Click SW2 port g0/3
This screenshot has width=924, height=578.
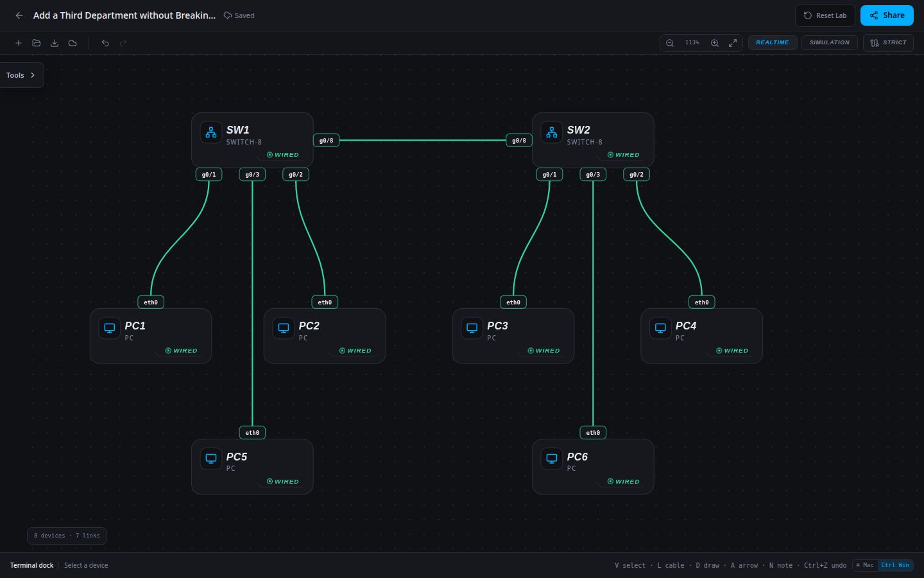point(594,175)
